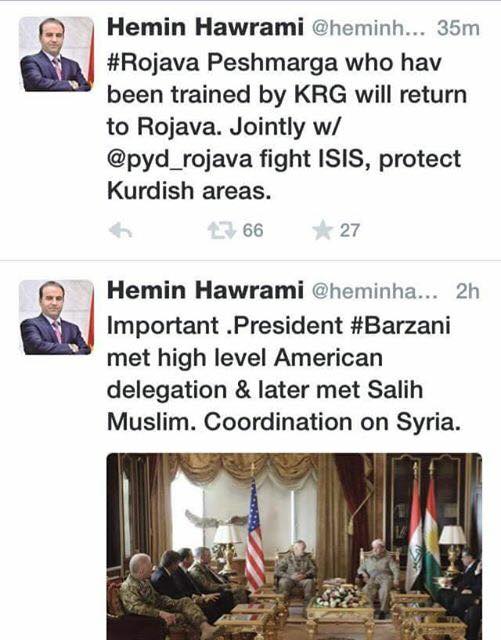Click the favorite count 27
Screen dimensions: 501x640
pos(350,231)
